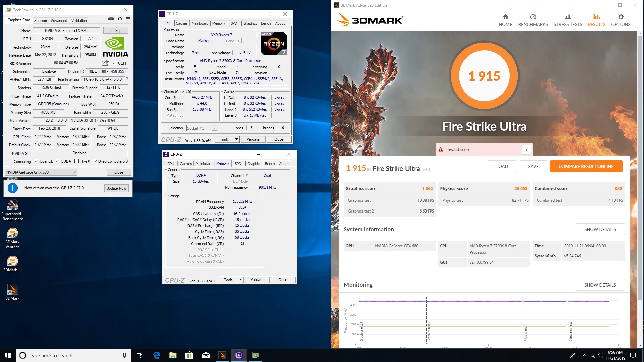Show details for Monitoring
The height and width of the screenshot is (362, 644).
coord(600,285)
